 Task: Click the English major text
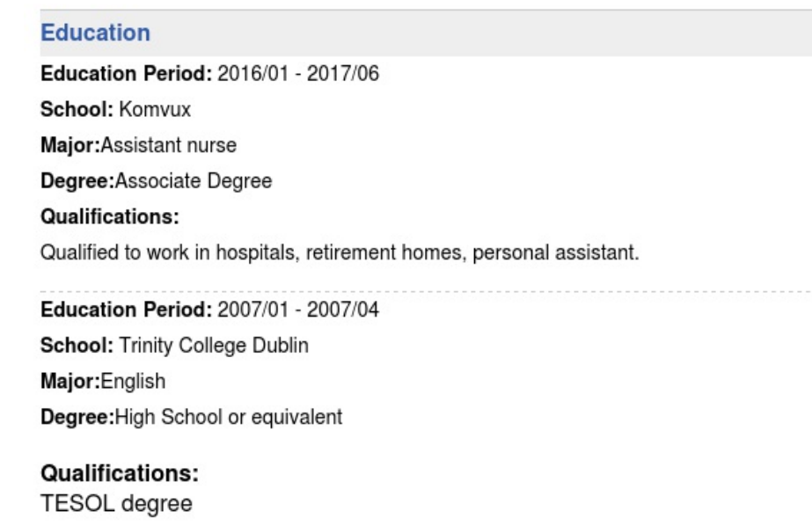[133, 382]
